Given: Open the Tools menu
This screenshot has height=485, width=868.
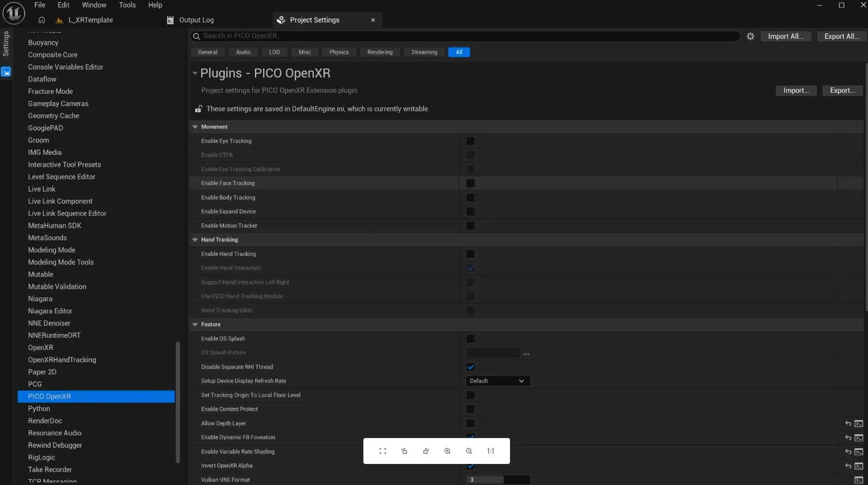Looking at the screenshot, I should click(x=127, y=5).
